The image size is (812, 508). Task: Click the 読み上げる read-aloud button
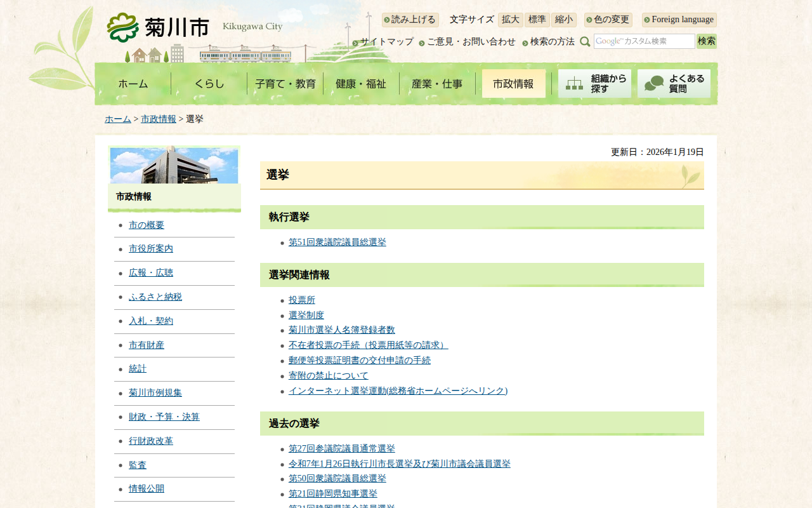[x=410, y=20]
